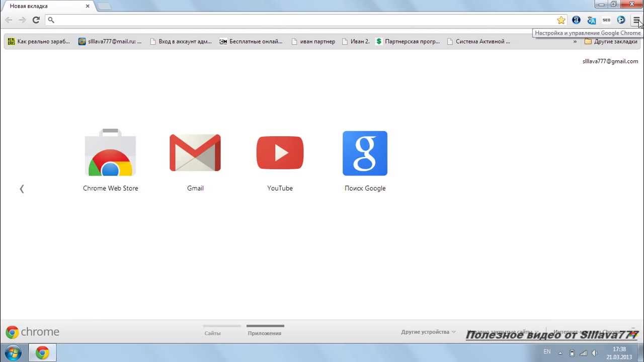
Task: Click the slllava777@gmail.com account label
Action: tap(610, 61)
